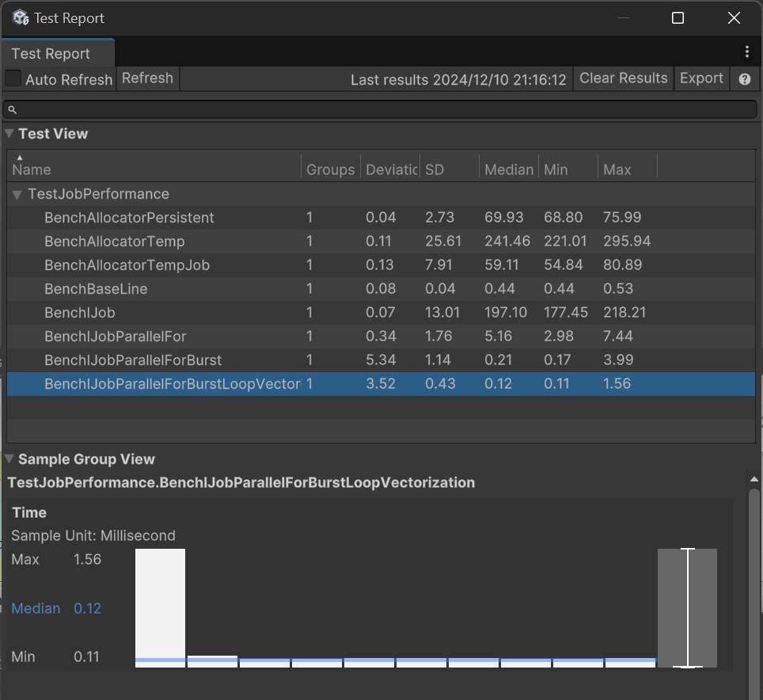Sort table by Name column header

pyautogui.click(x=32, y=169)
